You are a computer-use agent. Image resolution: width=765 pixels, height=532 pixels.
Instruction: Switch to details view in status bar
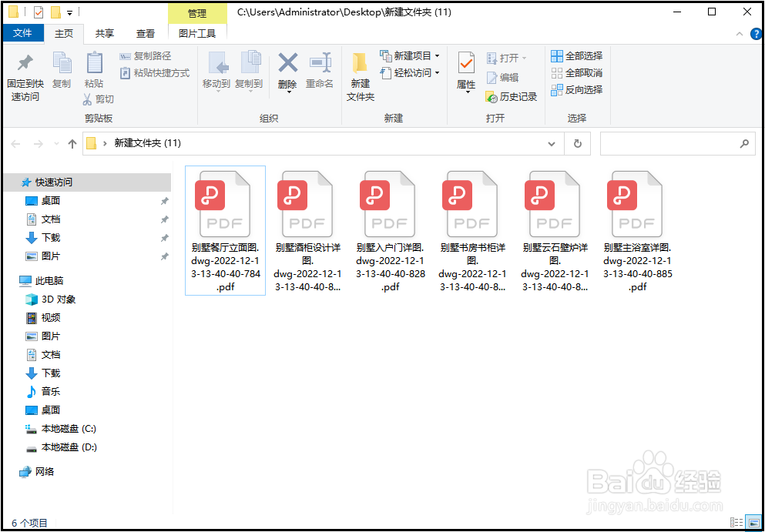point(736,522)
